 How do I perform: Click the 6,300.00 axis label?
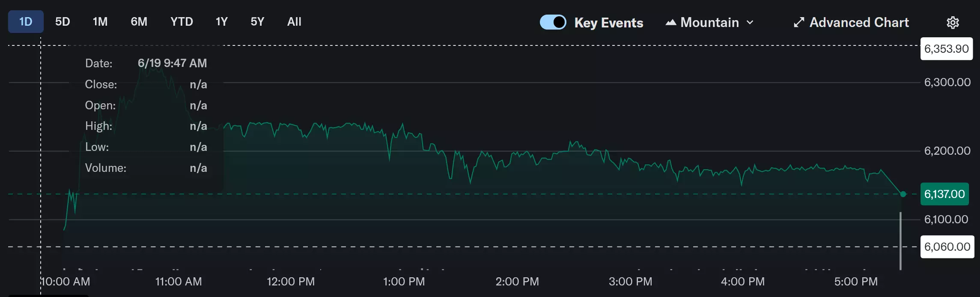[947, 82]
